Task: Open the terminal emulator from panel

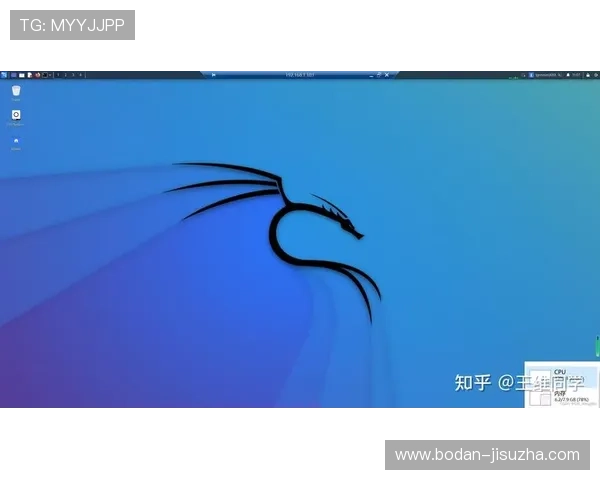Action: tap(45, 75)
